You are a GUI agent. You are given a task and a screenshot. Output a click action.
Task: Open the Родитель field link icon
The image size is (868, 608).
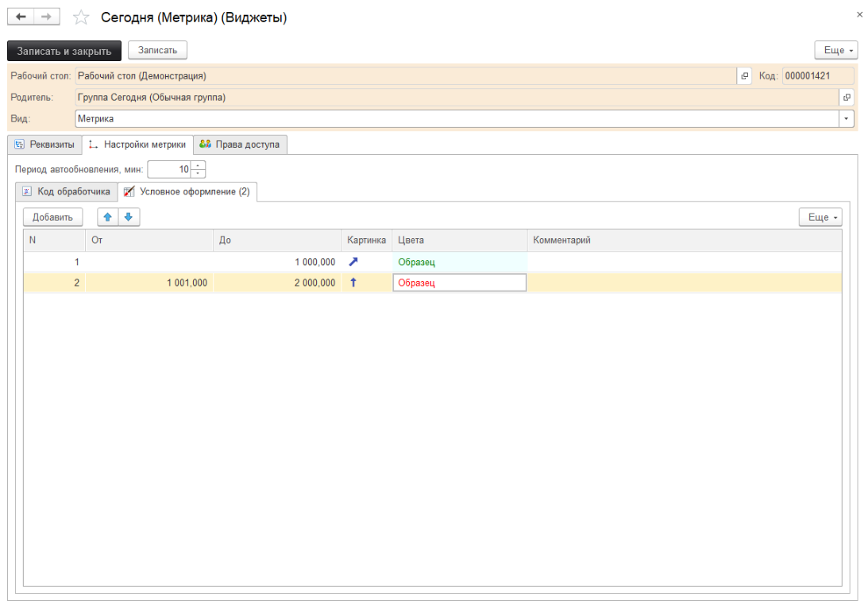pos(847,98)
